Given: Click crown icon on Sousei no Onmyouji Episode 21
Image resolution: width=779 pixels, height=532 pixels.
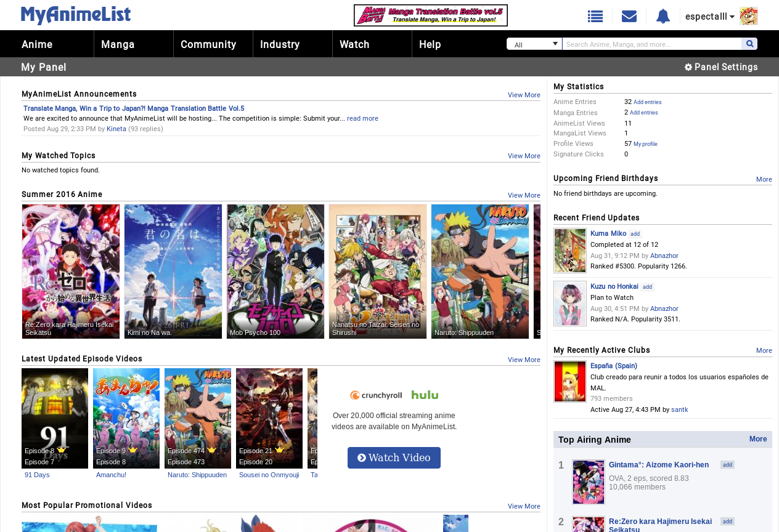Looking at the screenshot, I should tap(280, 450).
